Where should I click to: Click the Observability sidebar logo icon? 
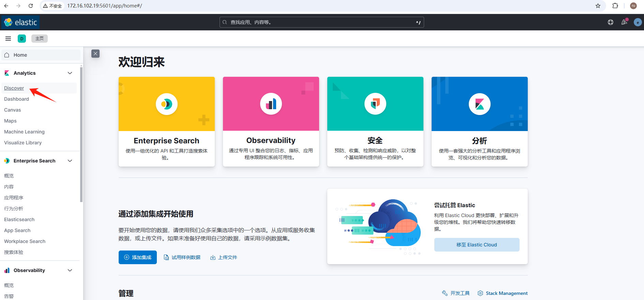[x=7, y=270]
